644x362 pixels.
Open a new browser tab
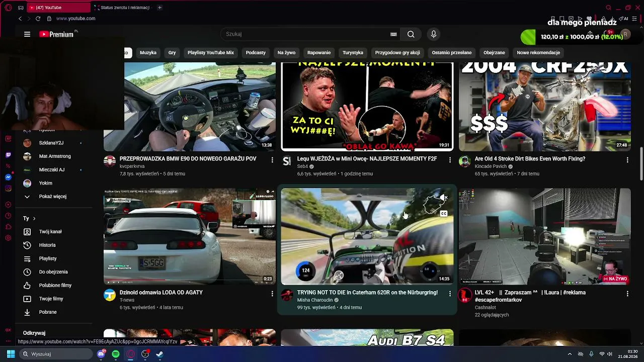click(159, 8)
